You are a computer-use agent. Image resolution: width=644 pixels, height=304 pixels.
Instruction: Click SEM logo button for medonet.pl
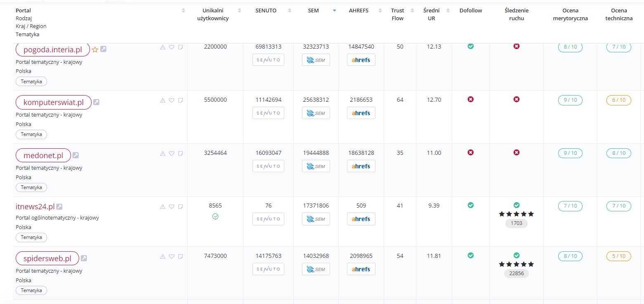pyautogui.click(x=316, y=166)
